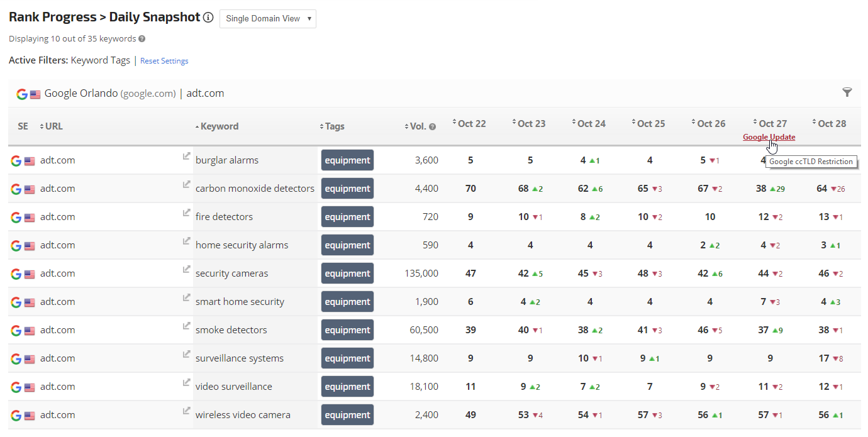Sort table by Tags column header

pyautogui.click(x=334, y=126)
